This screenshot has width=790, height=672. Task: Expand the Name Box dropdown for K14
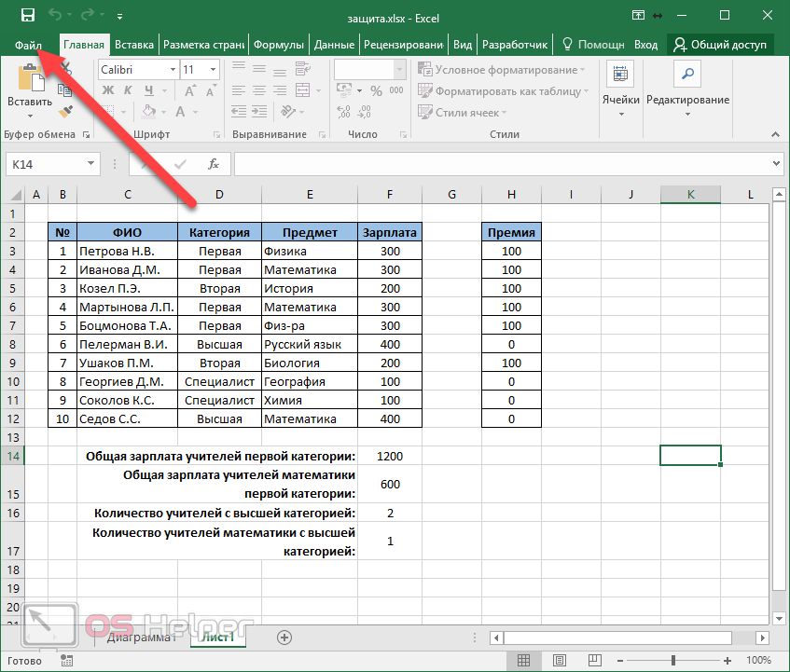point(90,164)
